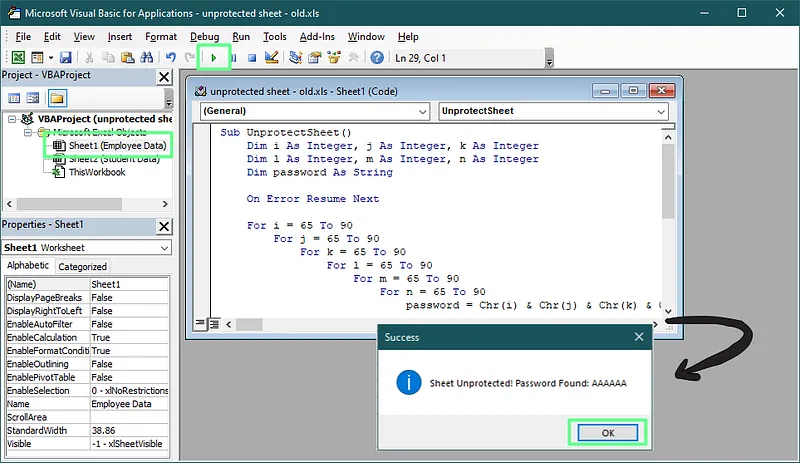Click the Paste clipboard icon

[128, 58]
